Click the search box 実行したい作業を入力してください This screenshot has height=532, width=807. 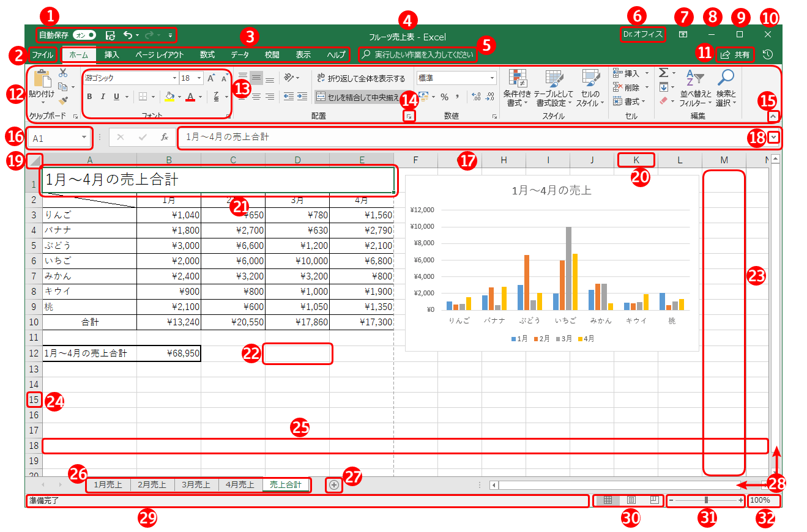(418, 54)
